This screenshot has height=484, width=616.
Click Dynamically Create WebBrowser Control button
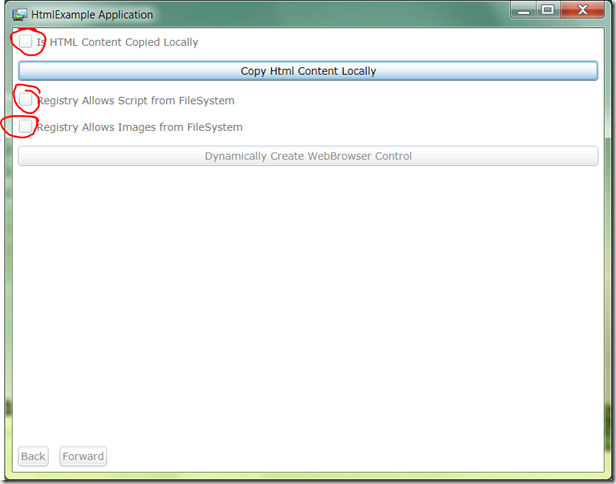308,156
